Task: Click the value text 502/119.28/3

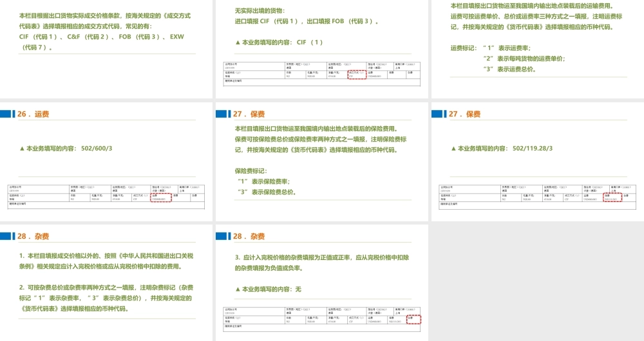Action: 533,149
